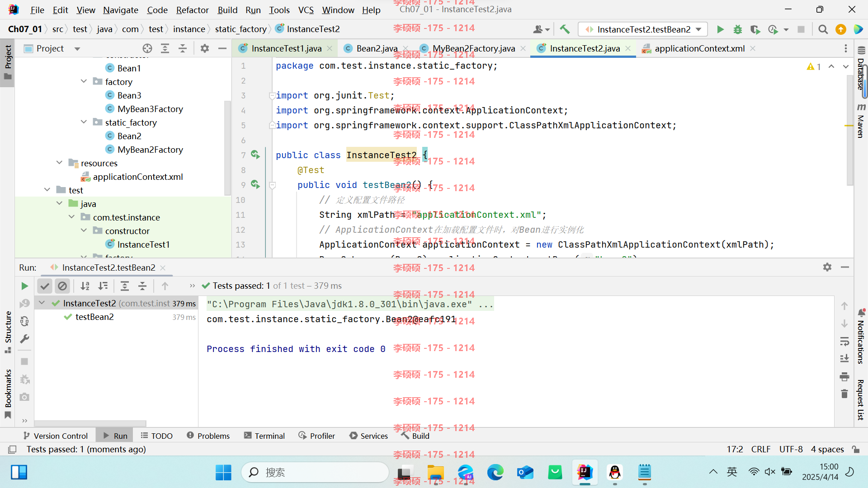The height and width of the screenshot is (488, 868).
Task: Hide the Project panel with minus icon
Action: 222,48
